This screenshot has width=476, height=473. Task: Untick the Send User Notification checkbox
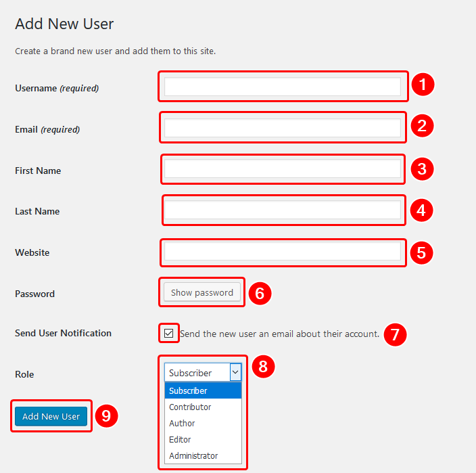click(x=168, y=333)
